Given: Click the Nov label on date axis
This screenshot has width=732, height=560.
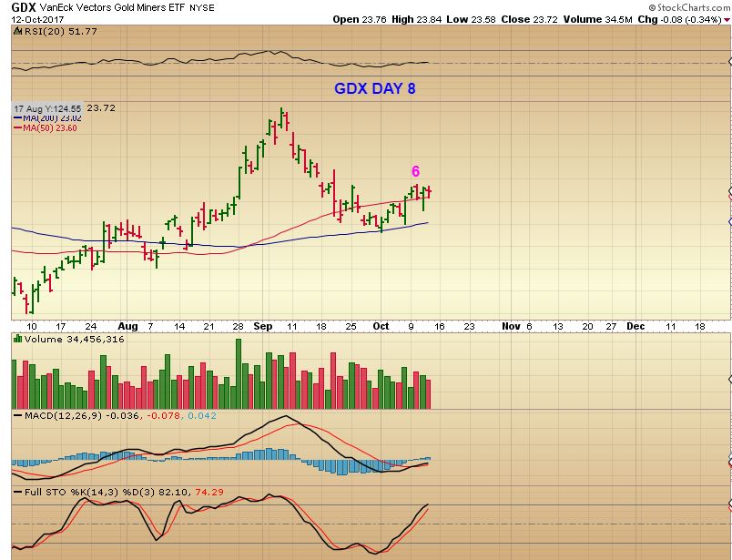Looking at the screenshot, I should [511, 327].
